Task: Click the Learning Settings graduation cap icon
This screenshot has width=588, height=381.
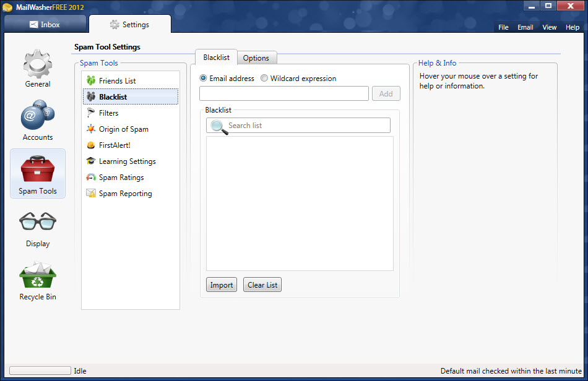Action: pos(91,161)
